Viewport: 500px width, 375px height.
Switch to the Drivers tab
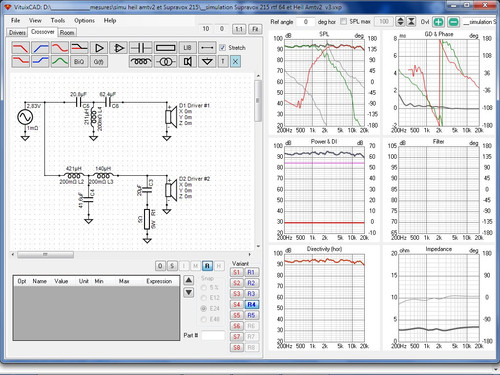tap(17, 33)
